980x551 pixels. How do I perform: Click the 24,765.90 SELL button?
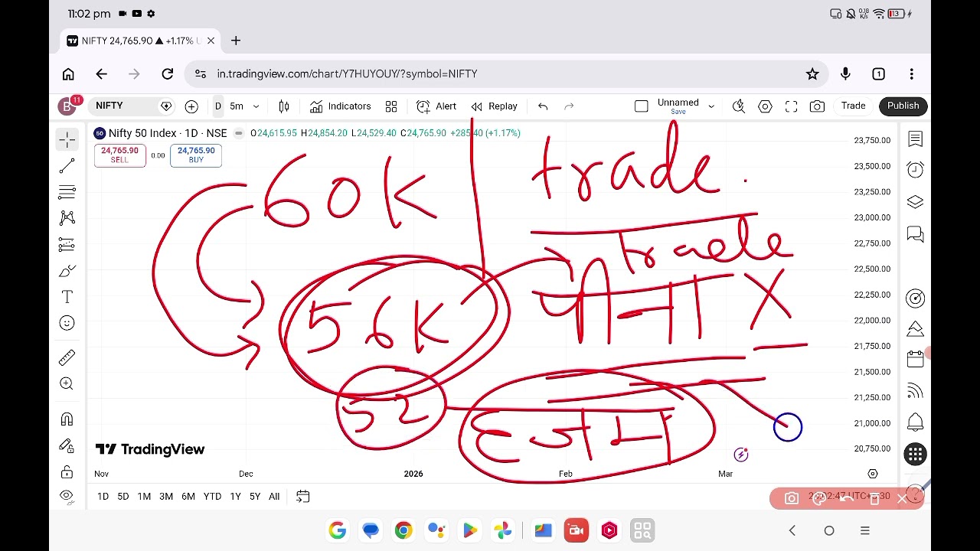tap(119, 155)
